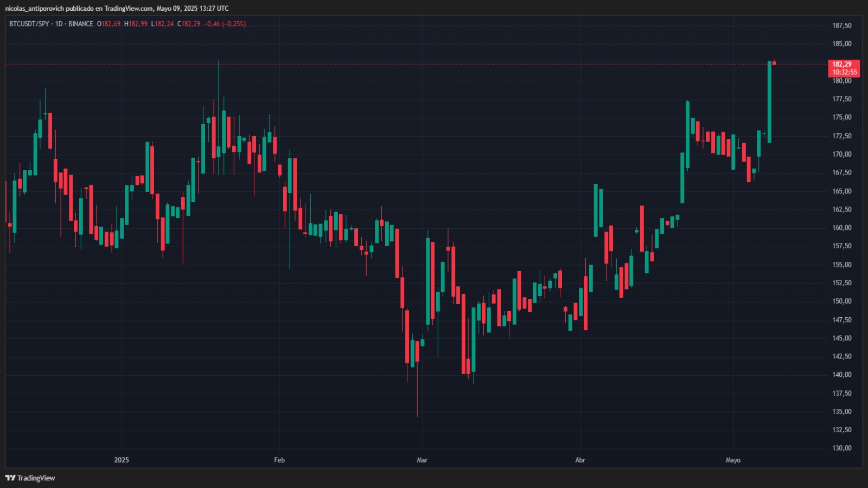Click the 1D interval label
The width and height of the screenshot is (868, 488).
coord(59,24)
